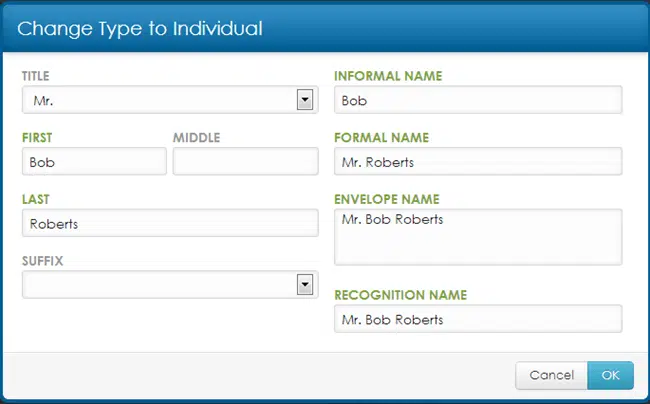Select the Last name field with Roberts
Image resolution: width=650 pixels, height=404 pixels.
[170, 223]
